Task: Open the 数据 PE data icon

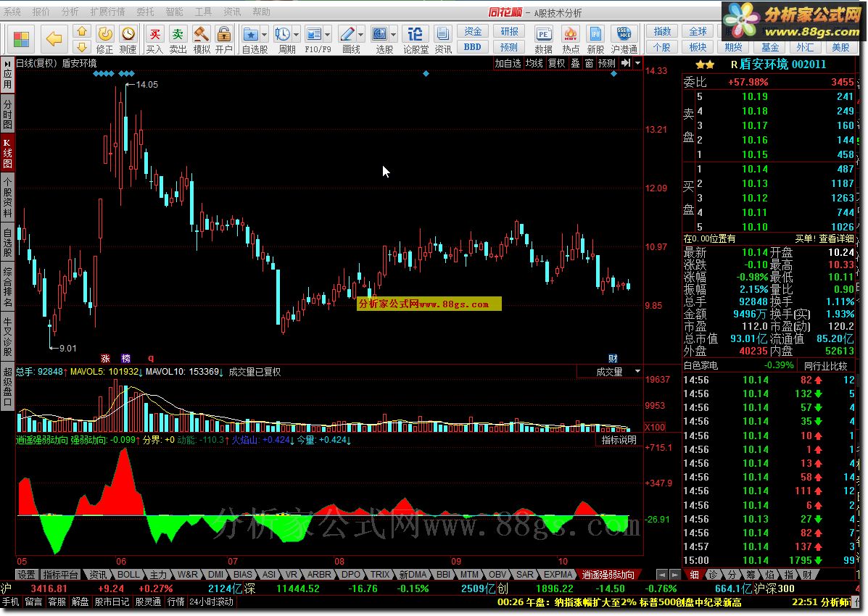Action: point(544,39)
